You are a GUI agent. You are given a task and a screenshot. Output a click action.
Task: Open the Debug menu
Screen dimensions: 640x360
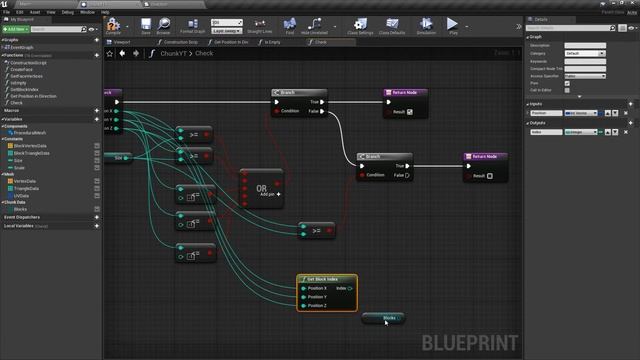tap(67, 12)
